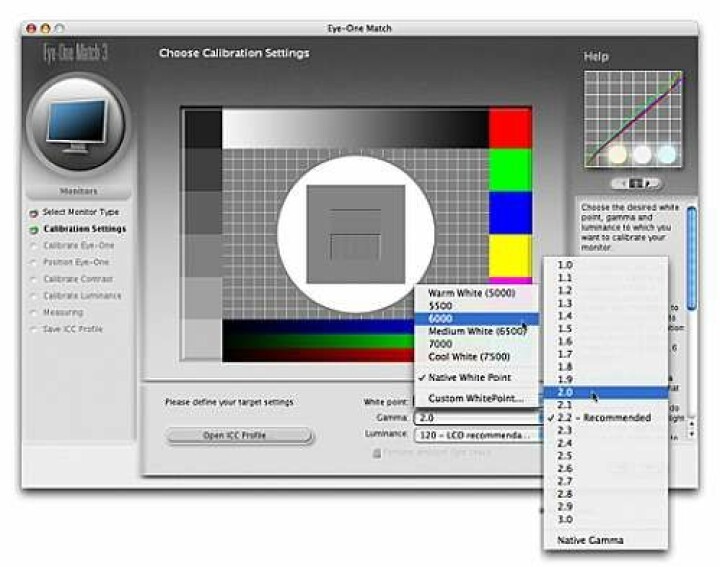Pick gamma 2.7 from the list
Image resolution: width=720 pixels, height=567 pixels.
pyautogui.click(x=606, y=481)
